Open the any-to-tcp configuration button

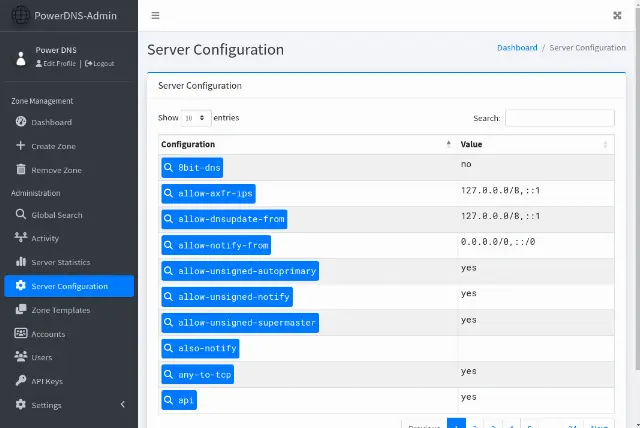pos(198,375)
